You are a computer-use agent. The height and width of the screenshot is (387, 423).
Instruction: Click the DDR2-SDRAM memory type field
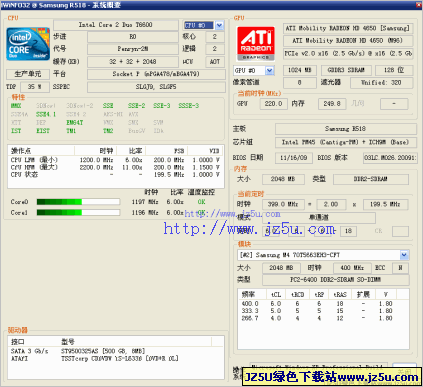tap(371, 179)
